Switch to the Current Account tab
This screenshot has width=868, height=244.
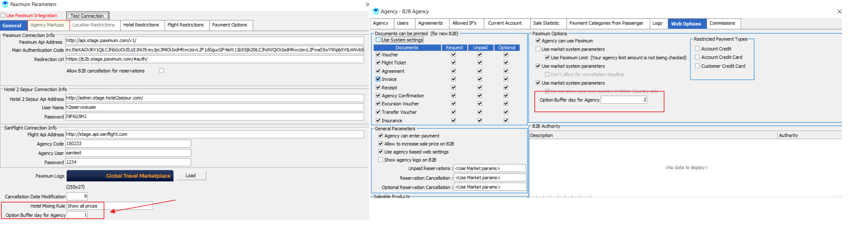tap(504, 23)
